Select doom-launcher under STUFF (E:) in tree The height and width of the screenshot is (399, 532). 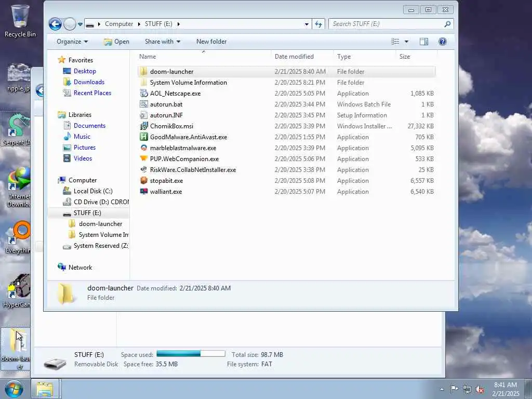tap(100, 223)
